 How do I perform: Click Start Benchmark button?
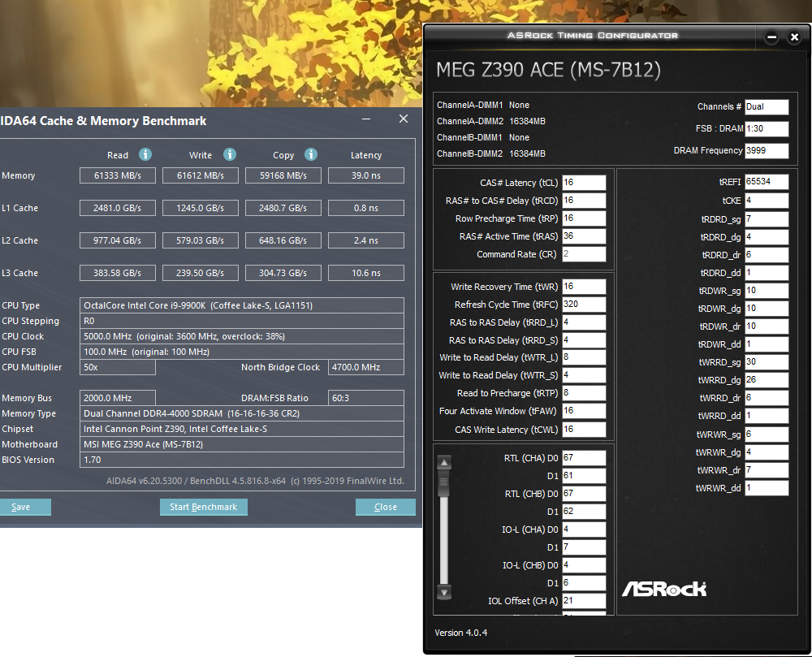[x=204, y=507]
